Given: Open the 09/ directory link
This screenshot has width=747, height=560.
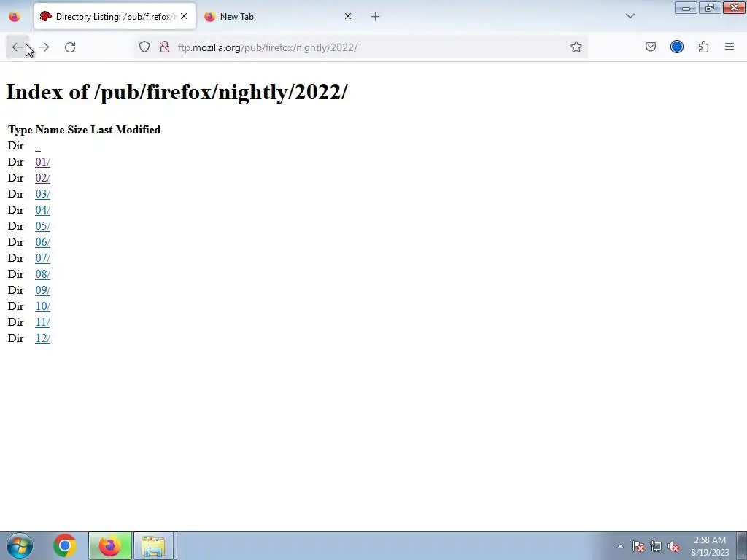Looking at the screenshot, I should click(42, 290).
